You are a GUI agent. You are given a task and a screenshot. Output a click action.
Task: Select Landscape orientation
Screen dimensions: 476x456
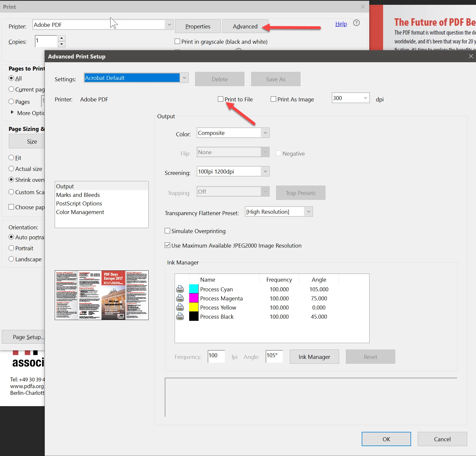click(11, 259)
